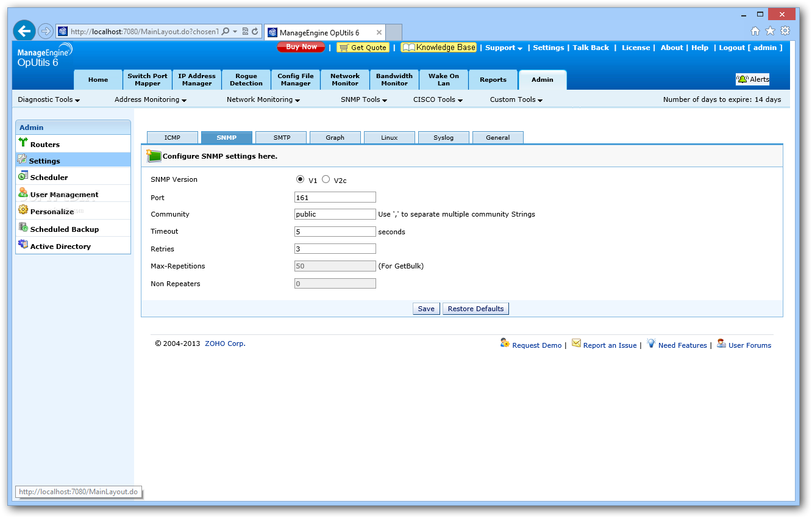Open the Reports tab
The height and width of the screenshot is (518, 812).
[493, 80]
